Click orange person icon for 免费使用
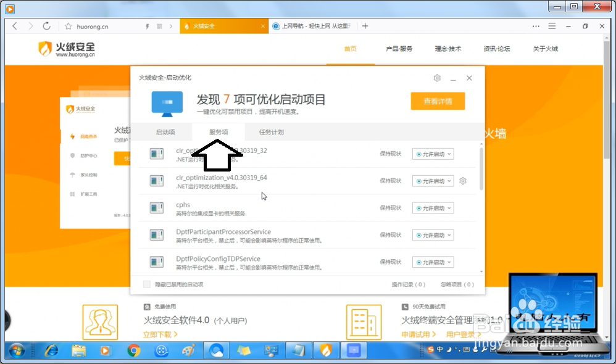The image size is (616, 364). [100, 322]
